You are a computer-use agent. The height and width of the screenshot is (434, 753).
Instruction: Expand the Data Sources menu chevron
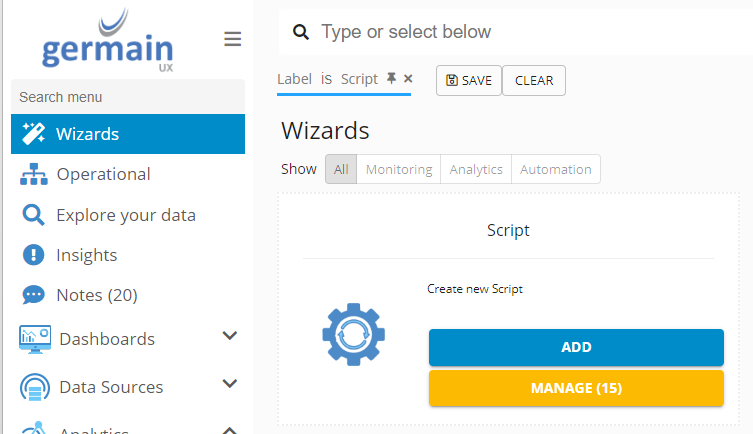pyautogui.click(x=229, y=384)
